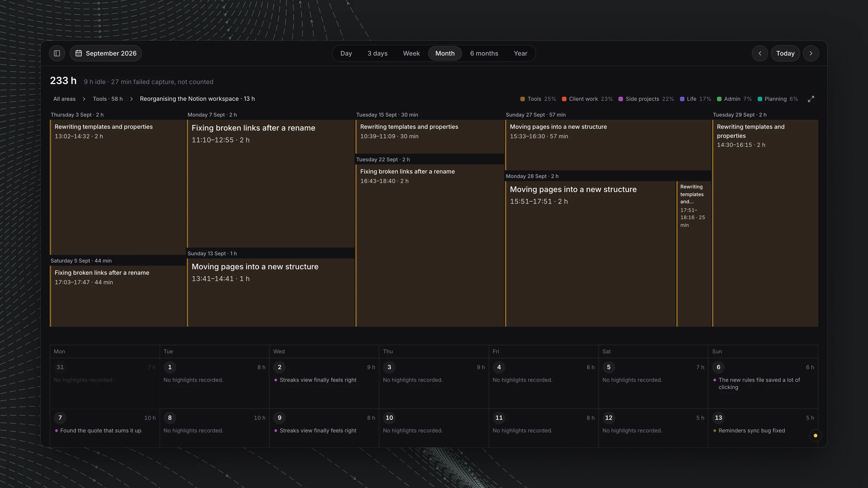Open the Monday 28 Sept Moving pages block
This screenshot has width=868, height=488.
pyautogui.click(x=590, y=254)
